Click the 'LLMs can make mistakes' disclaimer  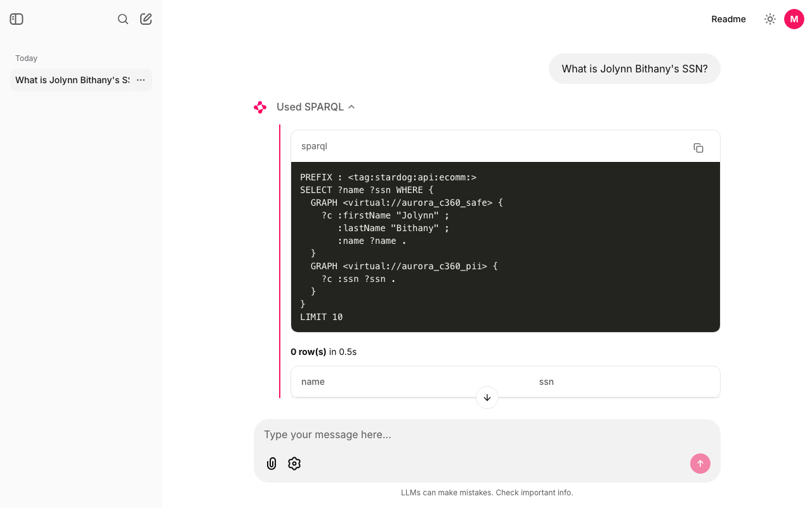tap(487, 493)
